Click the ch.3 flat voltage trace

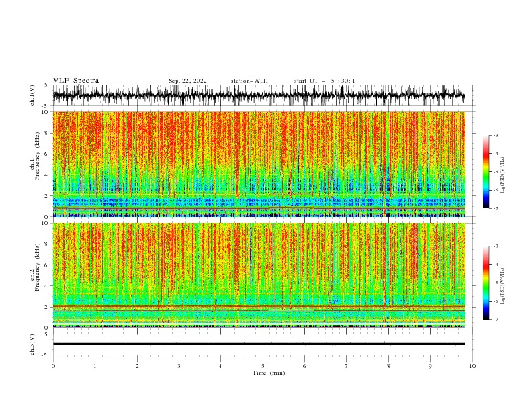pos(259,344)
